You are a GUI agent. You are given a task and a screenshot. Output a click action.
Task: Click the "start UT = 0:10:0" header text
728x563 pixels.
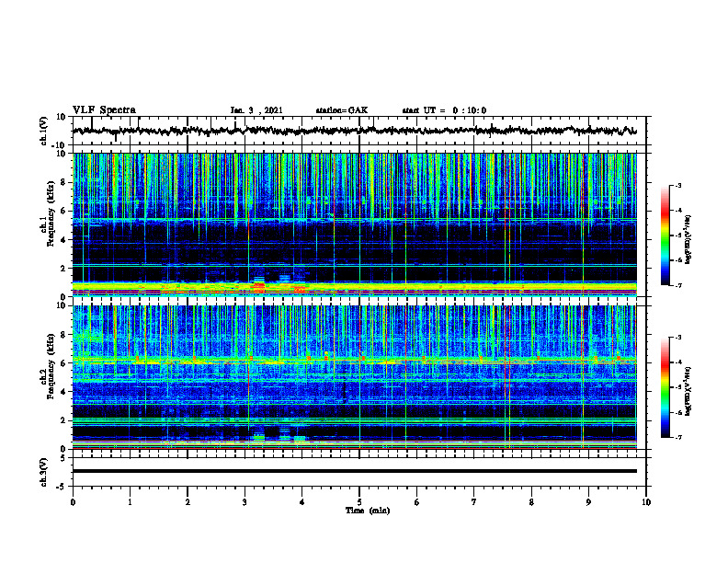tap(444, 110)
